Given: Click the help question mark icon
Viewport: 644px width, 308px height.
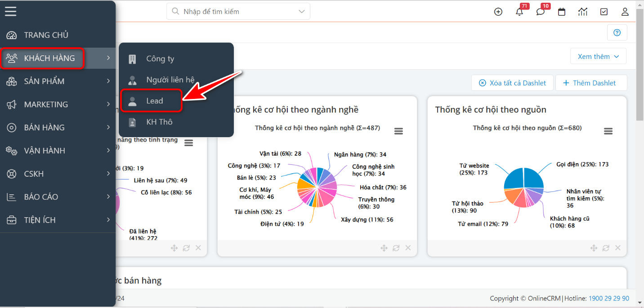Looking at the screenshot, I should [x=617, y=32].
